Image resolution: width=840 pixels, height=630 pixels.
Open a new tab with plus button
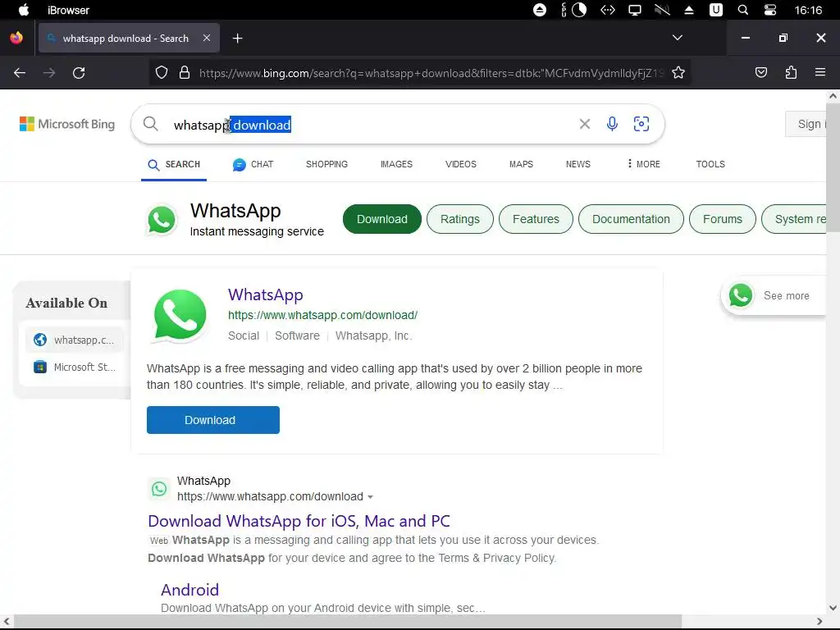click(237, 38)
